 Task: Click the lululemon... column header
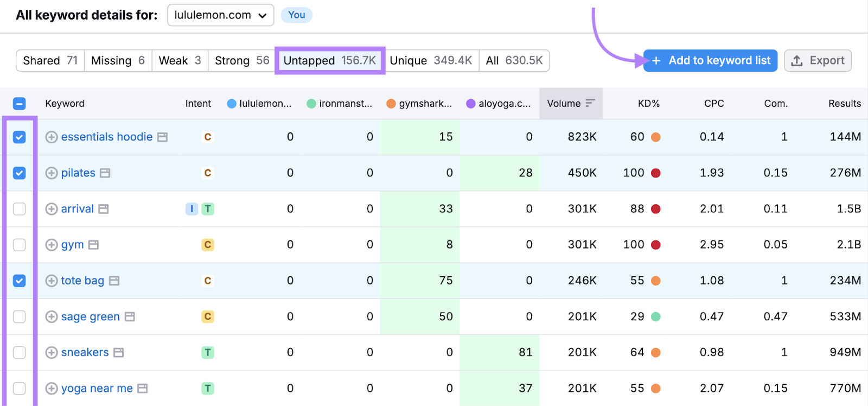coord(259,103)
